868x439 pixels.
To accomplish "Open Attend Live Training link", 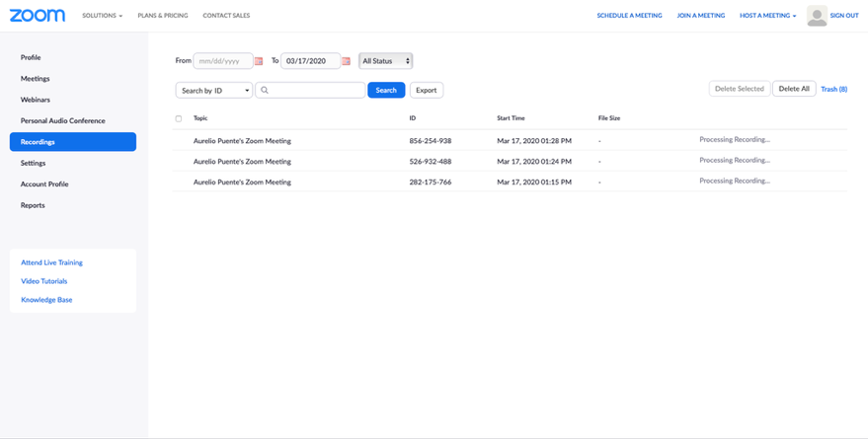I will [x=52, y=262].
